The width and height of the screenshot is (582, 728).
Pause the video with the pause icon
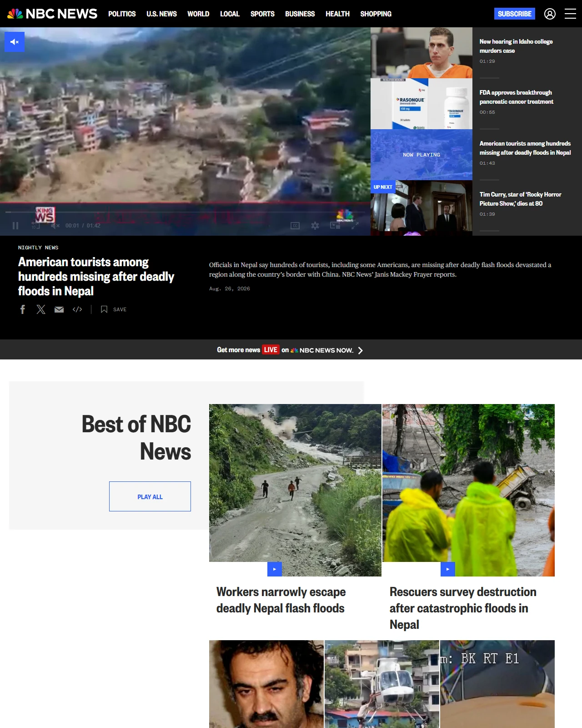click(15, 226)
